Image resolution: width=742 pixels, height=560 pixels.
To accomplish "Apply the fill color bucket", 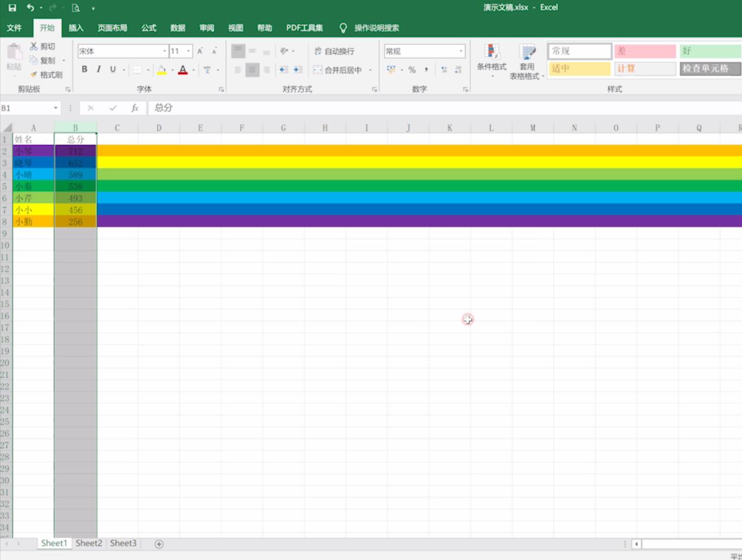I will point(162,69).
